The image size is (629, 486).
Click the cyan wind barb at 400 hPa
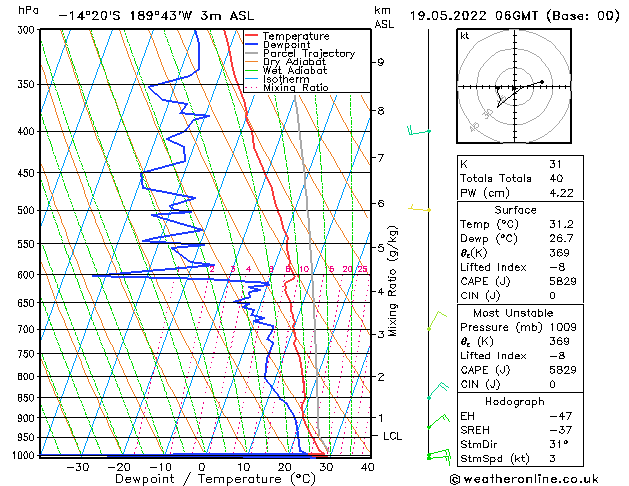tap(416, 130)
